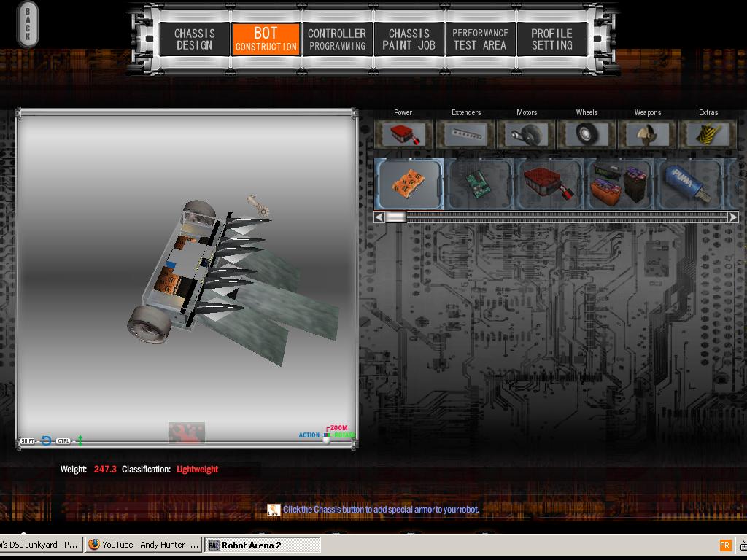
Task: Click the green vertical move arrow icon
Action: 80,440
